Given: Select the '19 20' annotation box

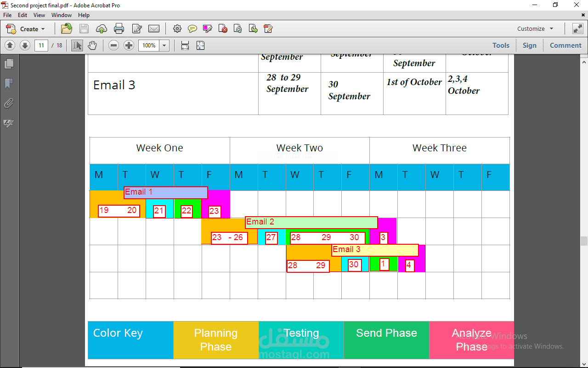Looking at the screenshot, I should pyautogui.click(x=119, y=211).
